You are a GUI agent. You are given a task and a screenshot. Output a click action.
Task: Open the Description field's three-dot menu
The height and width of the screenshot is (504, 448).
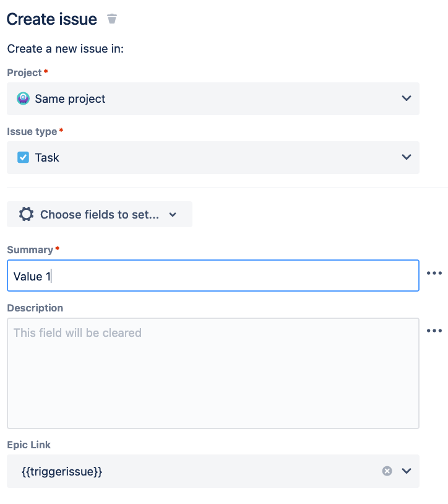point(434,331)
